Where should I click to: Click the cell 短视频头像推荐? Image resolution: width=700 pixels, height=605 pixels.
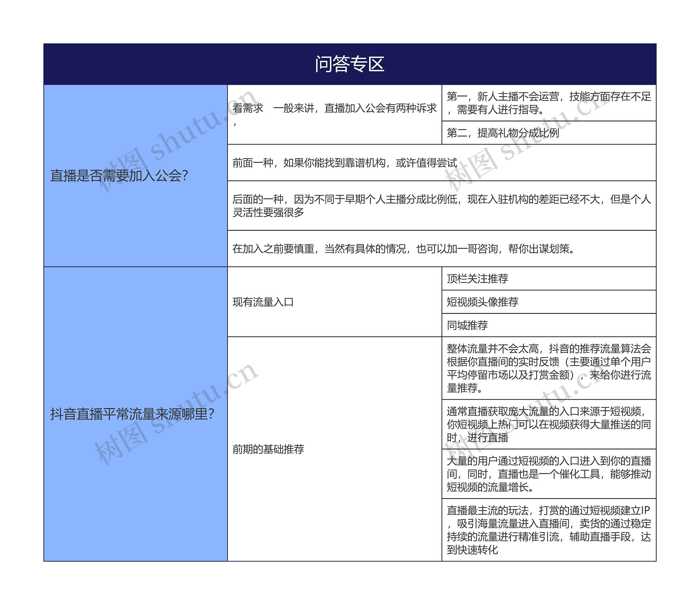coord(549,302)
